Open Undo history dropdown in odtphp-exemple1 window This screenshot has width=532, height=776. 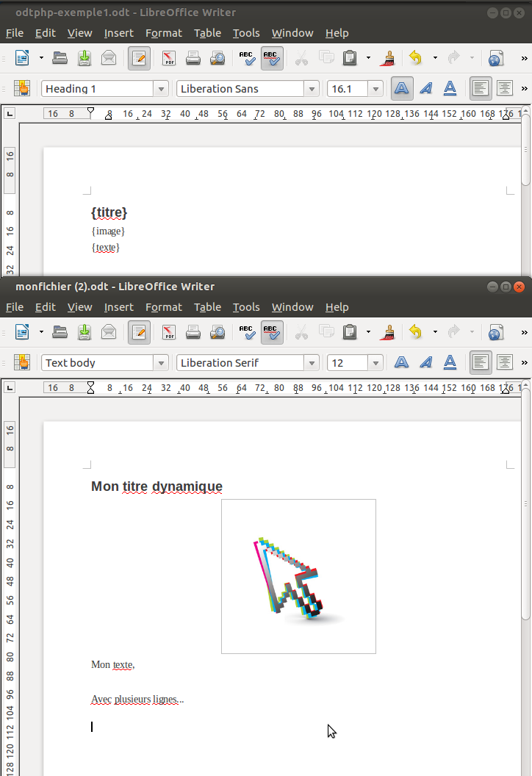[x=435, y=58]
